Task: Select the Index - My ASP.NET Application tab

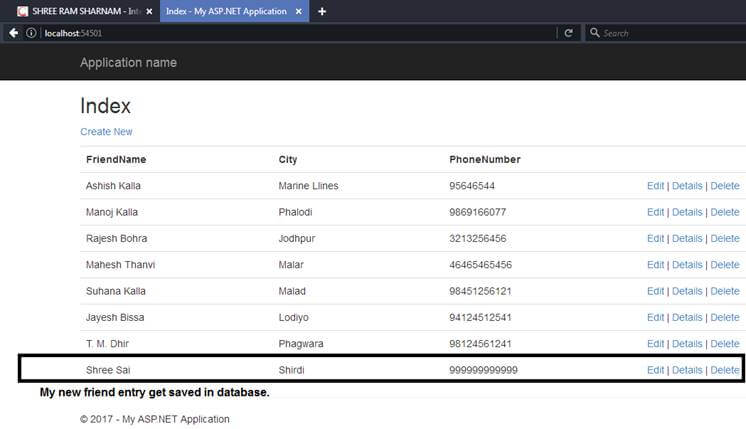Action: pyautogui.click(x=235, y=11)
